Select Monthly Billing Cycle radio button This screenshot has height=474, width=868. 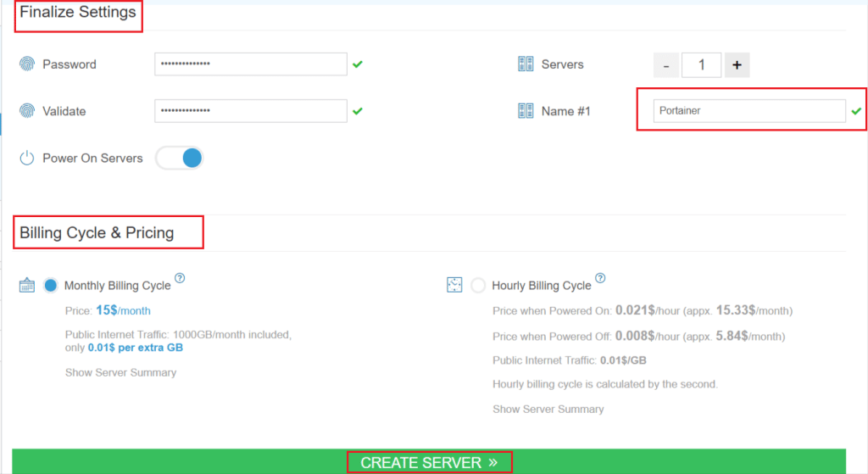(x=50, y=285)
